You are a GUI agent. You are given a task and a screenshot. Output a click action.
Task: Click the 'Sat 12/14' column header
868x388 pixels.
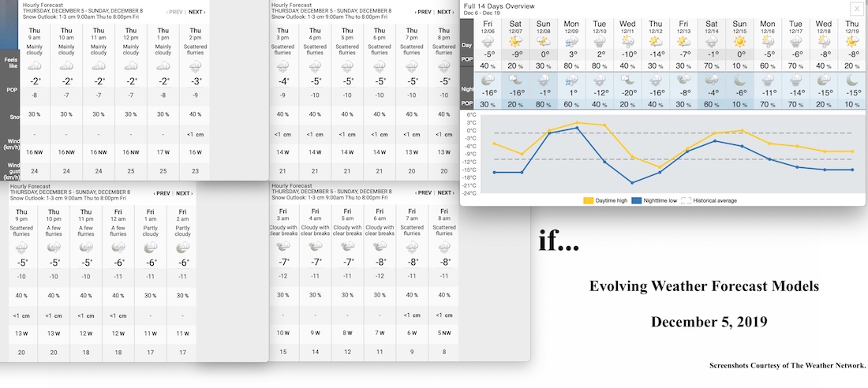pos(711,27)
